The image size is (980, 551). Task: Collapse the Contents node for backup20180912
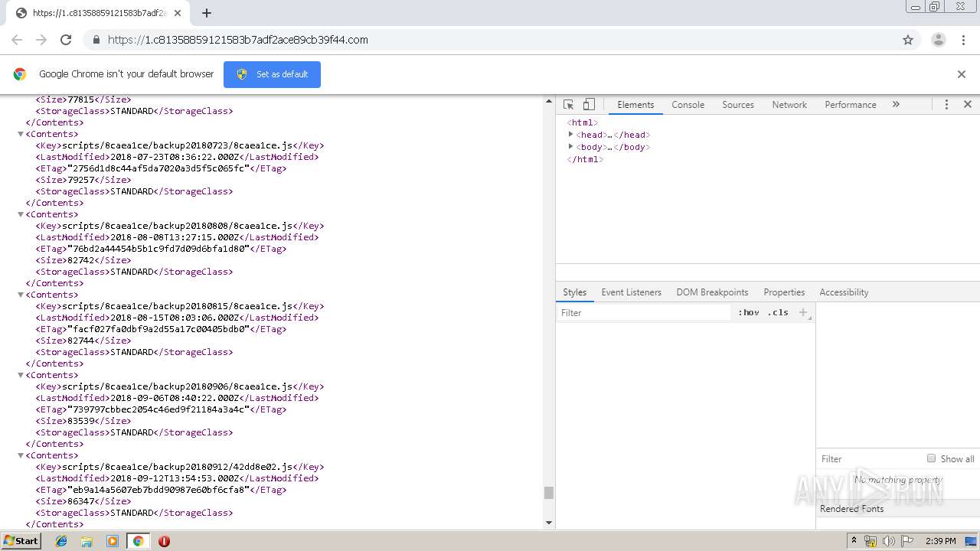click(x=21, y=455)
